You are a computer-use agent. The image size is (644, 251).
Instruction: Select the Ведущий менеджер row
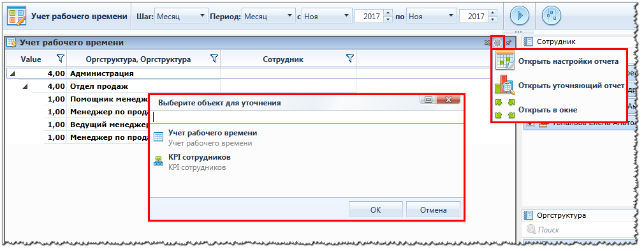[x=109, y=125]
